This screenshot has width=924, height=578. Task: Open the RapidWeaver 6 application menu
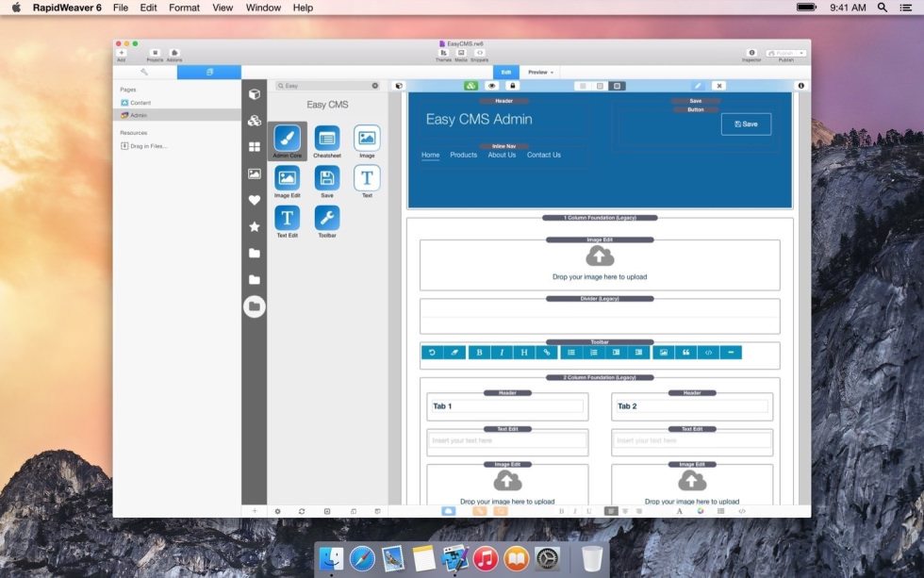[x=67, y=8]
